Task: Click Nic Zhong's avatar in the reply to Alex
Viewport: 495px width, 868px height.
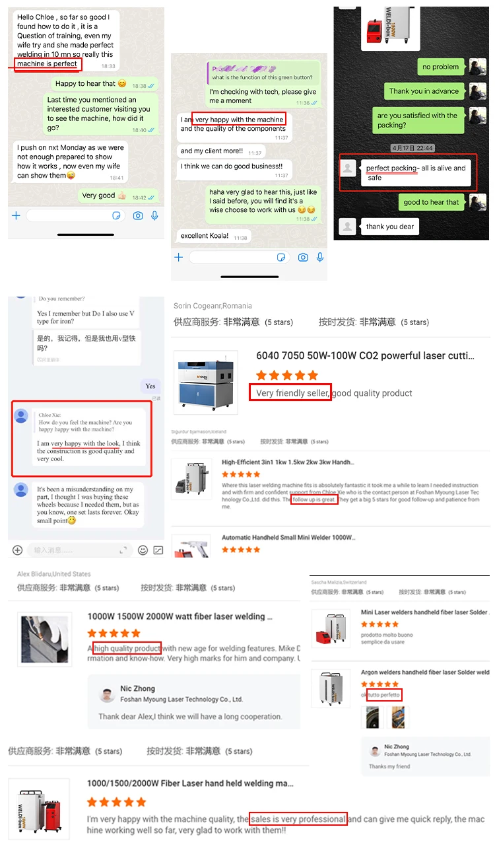Action: pyautogui.click(x=106, y=694)
